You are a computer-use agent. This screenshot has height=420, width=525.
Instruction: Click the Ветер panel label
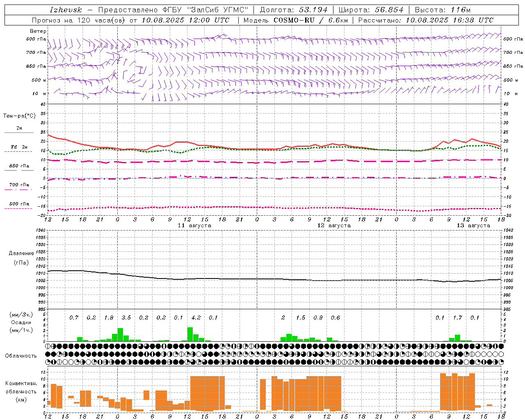pos(38,31)
